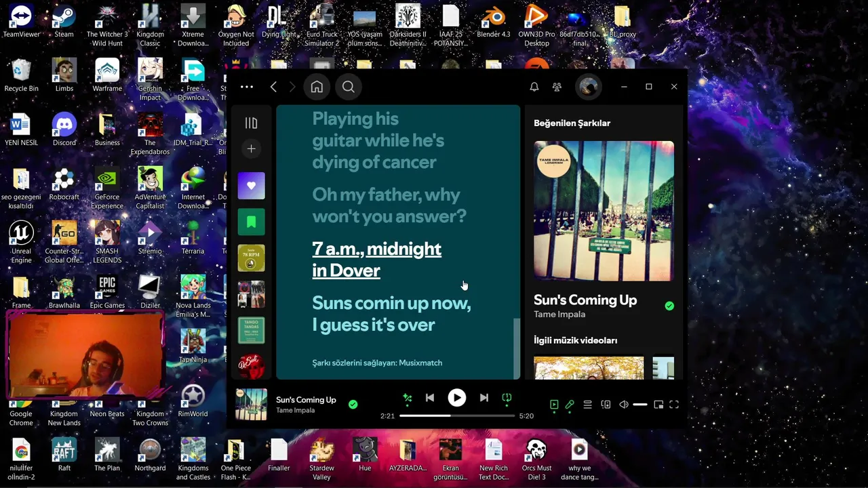
Task: Adjust the volume slider
Action: coord(640,405)
